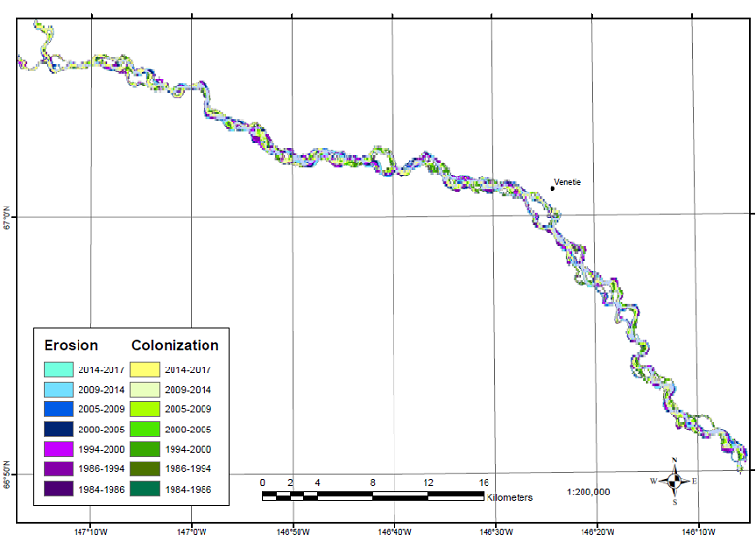Click the 67°0'N latitude label

[x=7, y=214]
